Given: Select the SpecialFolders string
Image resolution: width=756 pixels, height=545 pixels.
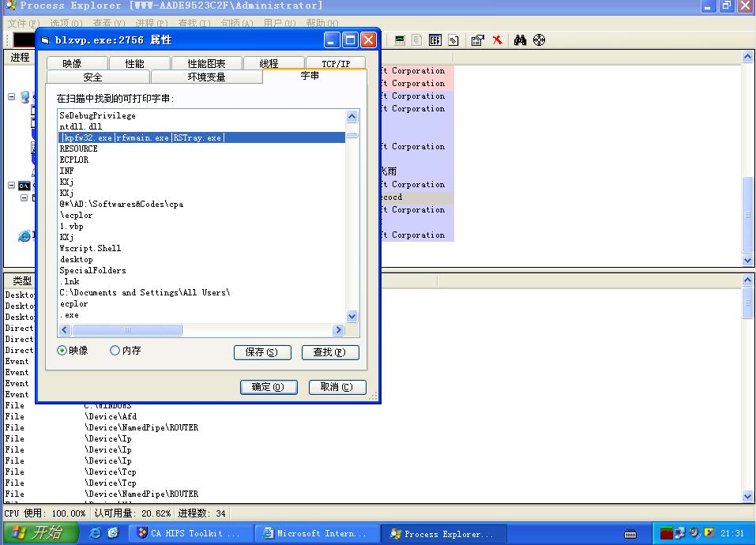Looking at the screenshot, I should (x=92, y=270).
